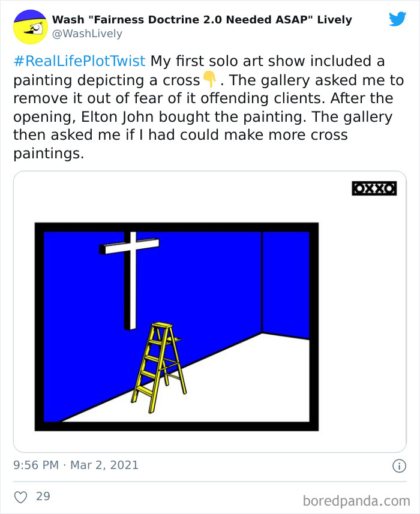Click the display name Wash 'Fairness Doctrine' Lively
This screenshot has width=420, height=514.
(x=202, y=19)
